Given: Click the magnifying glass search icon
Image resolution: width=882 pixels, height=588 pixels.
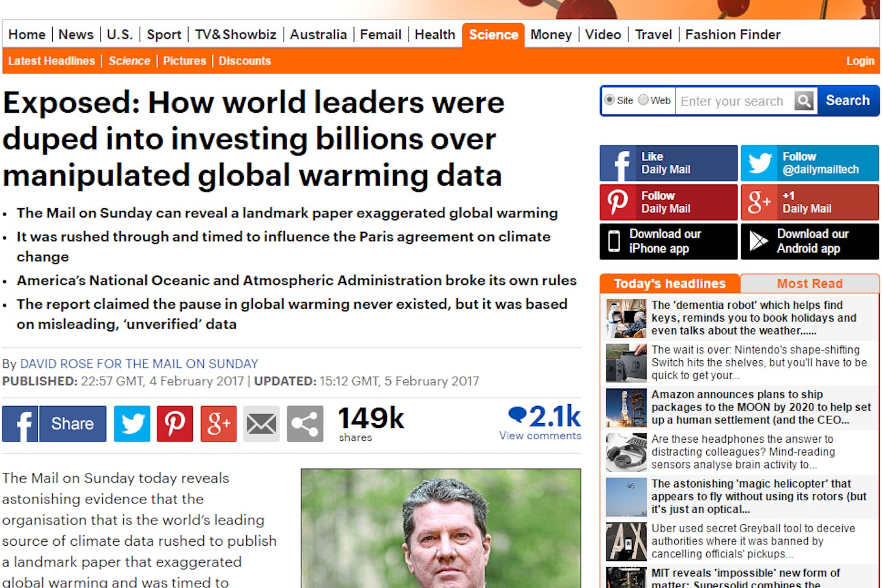Looking at the screenshot, I should pyautogui.click(x=805, y=101).
